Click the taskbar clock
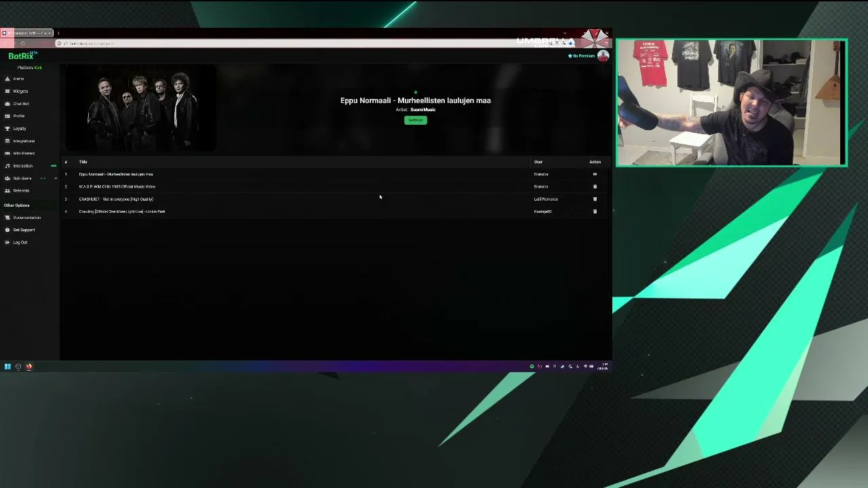The image size is (868, 488). [603, 367]
